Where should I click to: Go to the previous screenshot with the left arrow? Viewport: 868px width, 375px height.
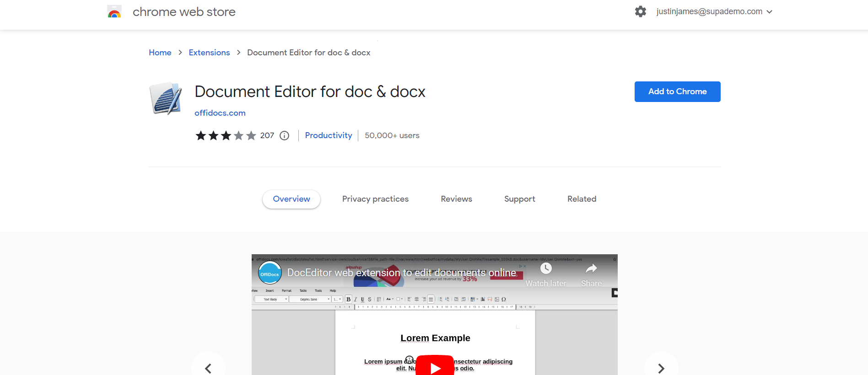208,368
